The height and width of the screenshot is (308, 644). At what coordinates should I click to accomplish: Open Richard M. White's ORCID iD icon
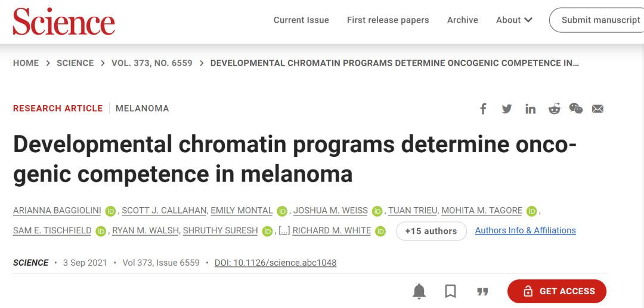coord(380,232)
